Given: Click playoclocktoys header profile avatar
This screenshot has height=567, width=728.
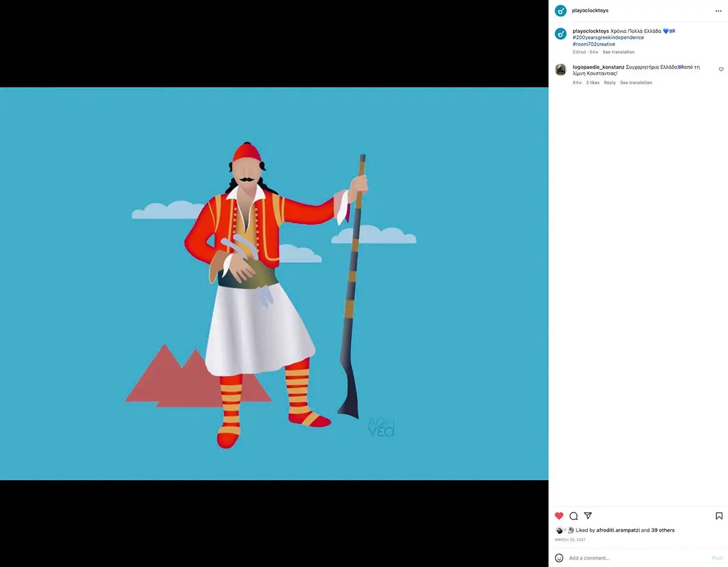Looking at the screenshot, I should (561, 10).
